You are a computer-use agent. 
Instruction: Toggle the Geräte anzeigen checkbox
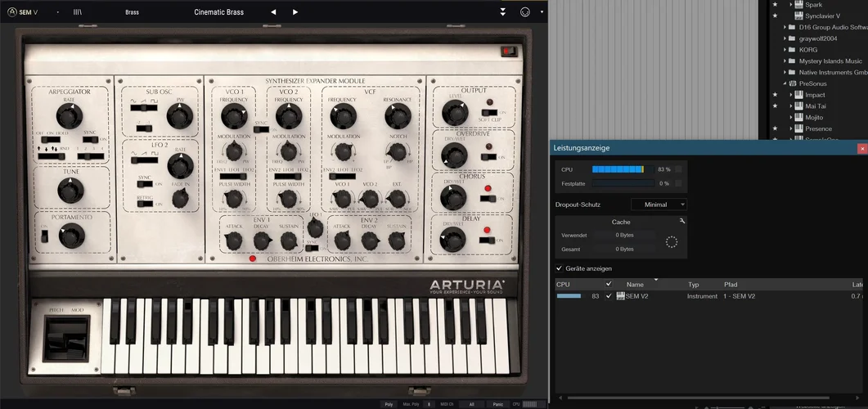point(560,268)
